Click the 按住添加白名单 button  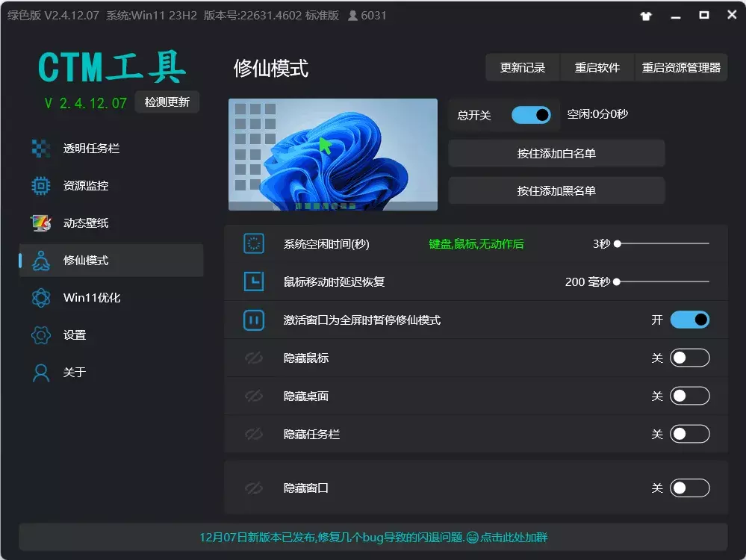556,153
